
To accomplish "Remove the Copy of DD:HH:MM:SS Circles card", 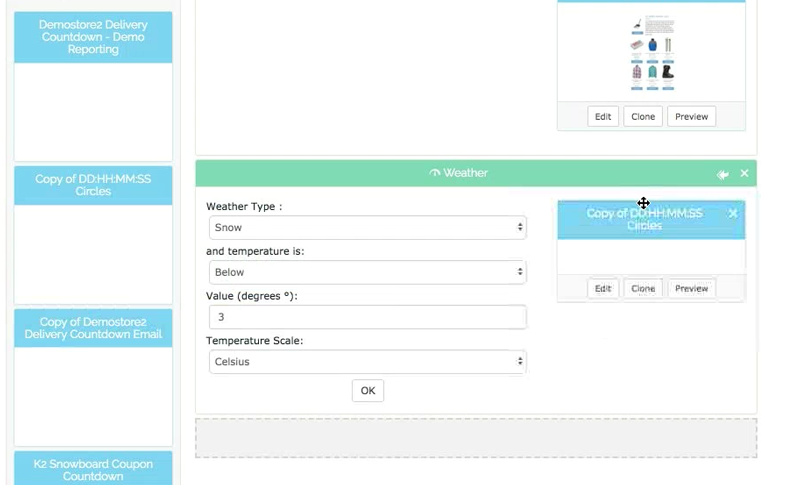I will pos(733,213).
